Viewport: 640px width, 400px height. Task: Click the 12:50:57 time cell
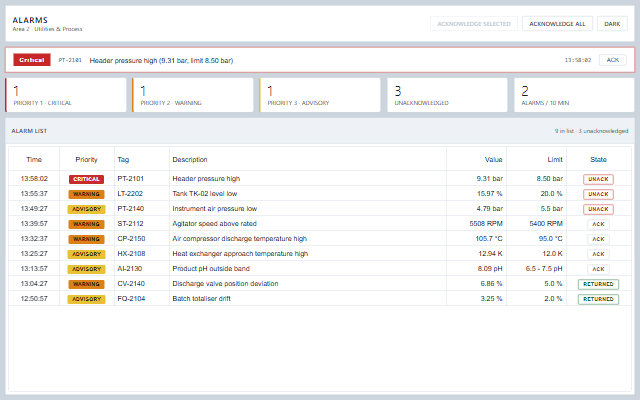pos(34,298)
